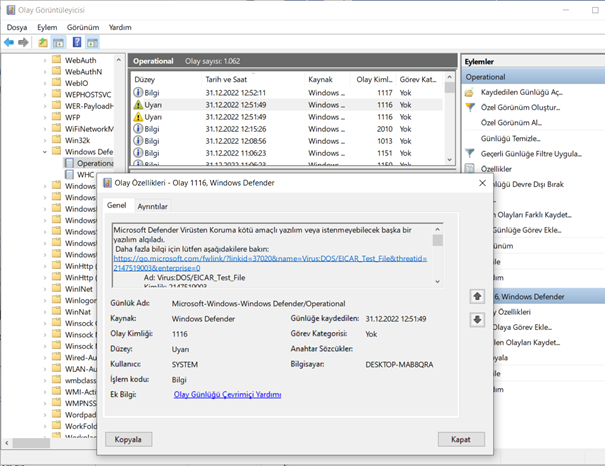Click the Forward arrow toolbar icon
Viewport: 605px width, 466px height.
click(x=23, y=42)
